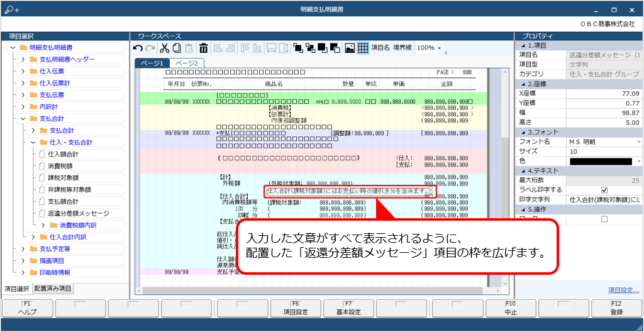Click the match-width icon
The height and width of the screenshot is (332, 644).
pyautogui.click(x=271, y=48)
